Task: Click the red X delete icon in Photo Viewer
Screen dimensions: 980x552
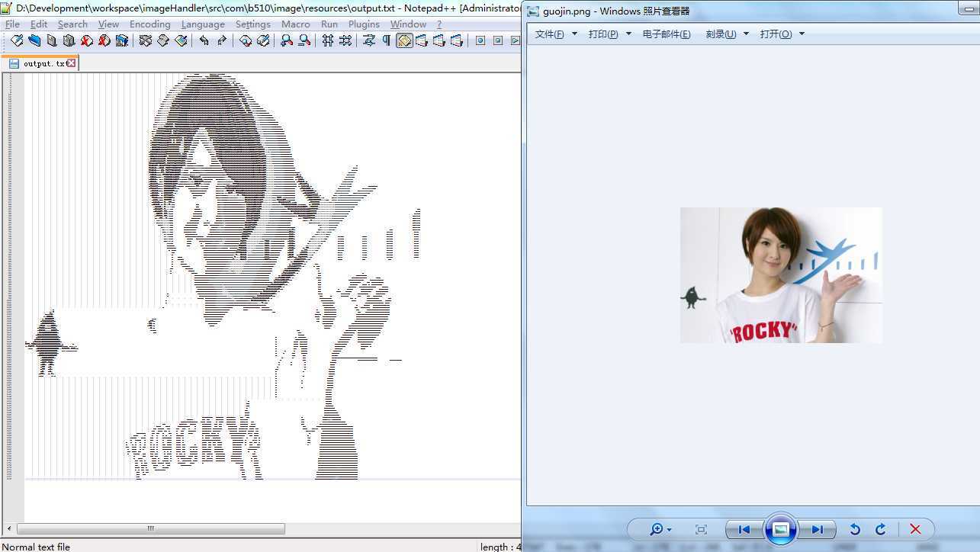Action: tap(915, 529)
